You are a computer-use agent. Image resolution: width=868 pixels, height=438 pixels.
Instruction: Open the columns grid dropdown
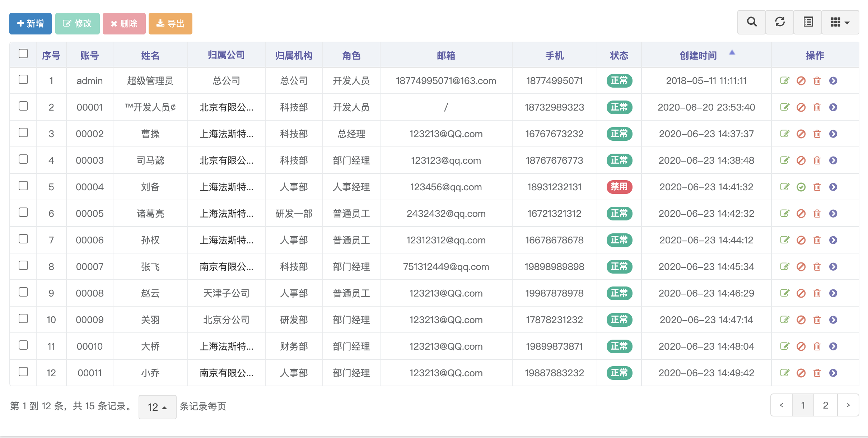point(840,22)
